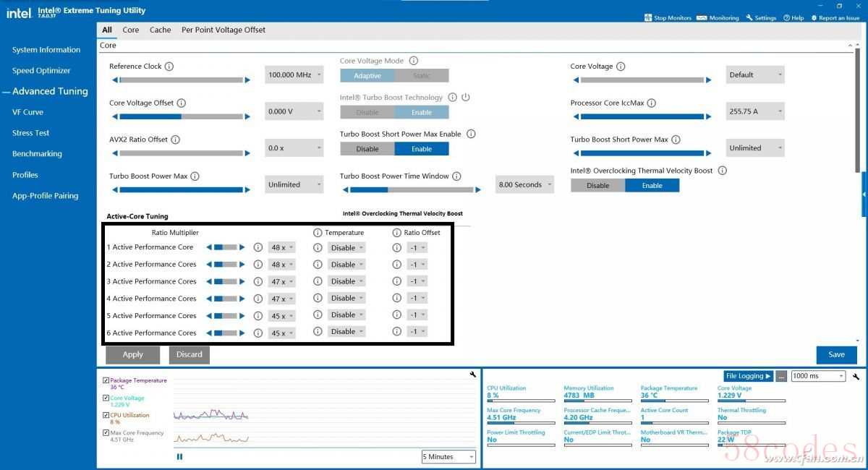Click the Apply button

coord(133,354)
